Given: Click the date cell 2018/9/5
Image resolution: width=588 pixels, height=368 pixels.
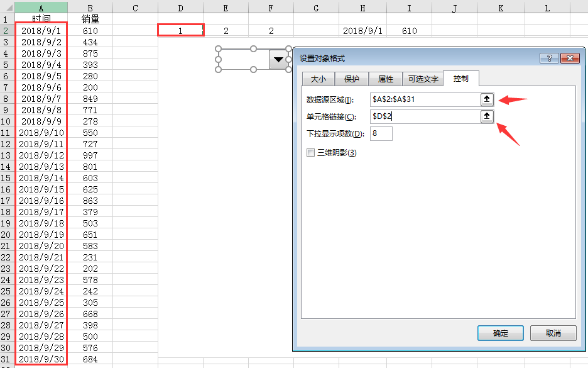Looking at the screenshot, I should click(41, 76).
